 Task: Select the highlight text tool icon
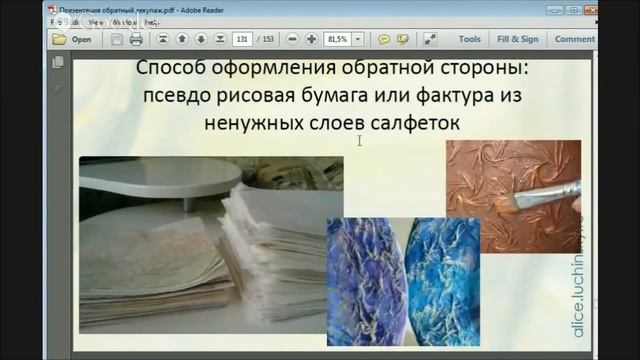(x=402, y=39)
